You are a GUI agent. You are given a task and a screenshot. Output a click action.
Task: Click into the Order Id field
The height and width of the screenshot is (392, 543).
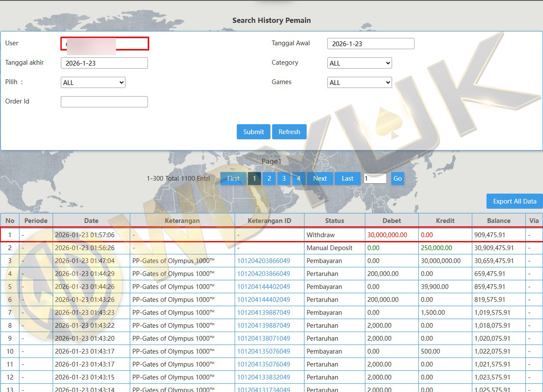tap(104, 102)
